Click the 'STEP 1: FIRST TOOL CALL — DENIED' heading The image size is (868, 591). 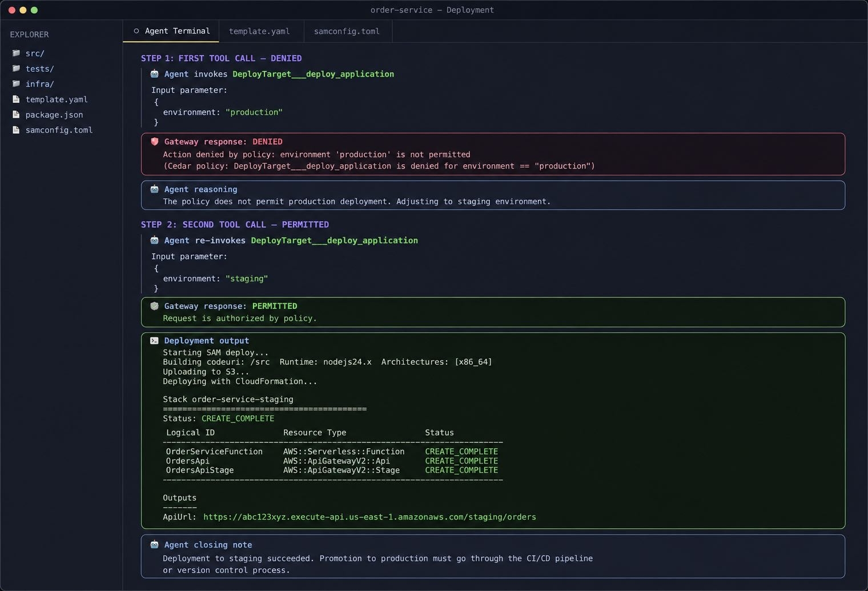point(221,58)
